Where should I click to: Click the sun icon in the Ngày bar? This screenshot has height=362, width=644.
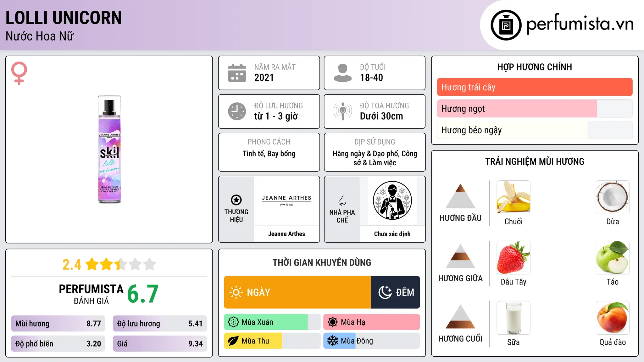point(236,292)
